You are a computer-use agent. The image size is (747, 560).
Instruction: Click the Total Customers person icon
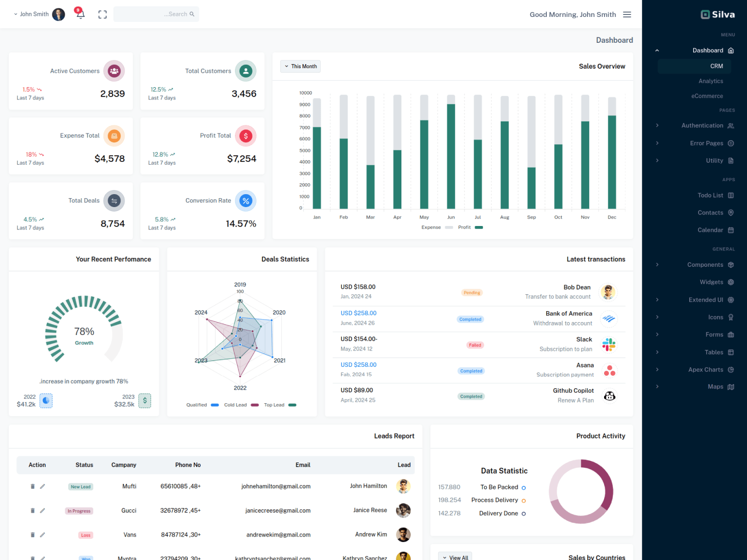pyautogui.click(x=246, y=71)
